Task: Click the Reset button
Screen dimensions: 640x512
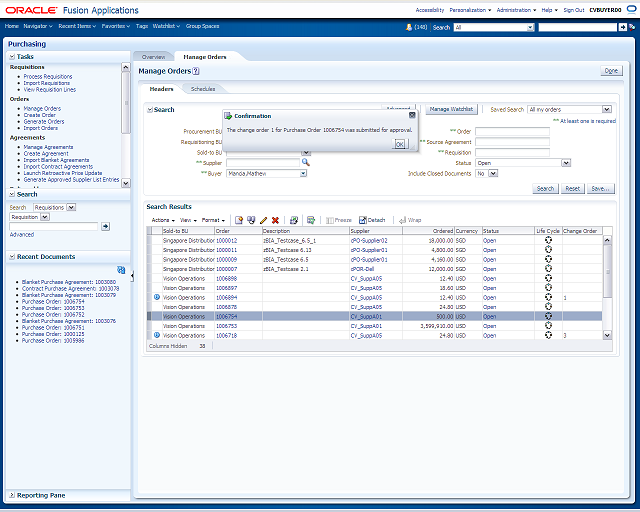Action: (x=573, y=189)
